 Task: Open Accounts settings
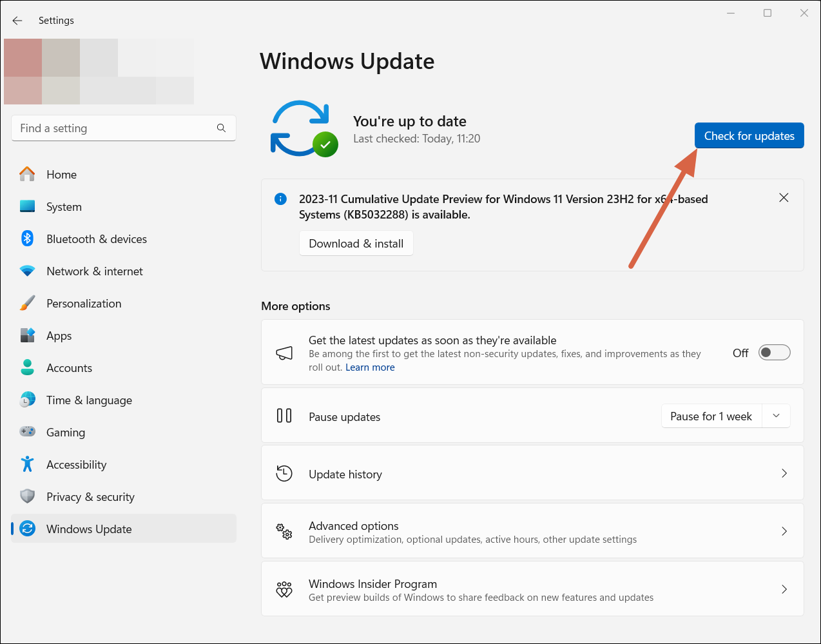[69, 367]
